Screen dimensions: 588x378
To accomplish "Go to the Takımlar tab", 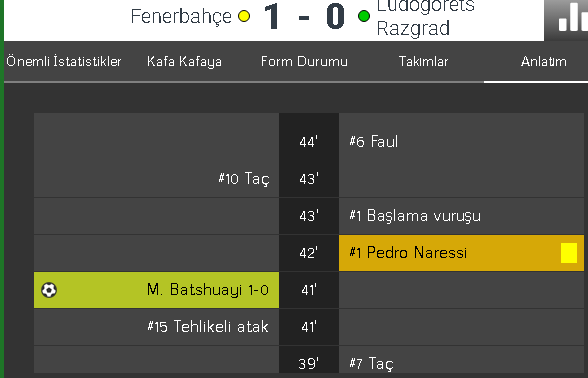I will 423,61.
